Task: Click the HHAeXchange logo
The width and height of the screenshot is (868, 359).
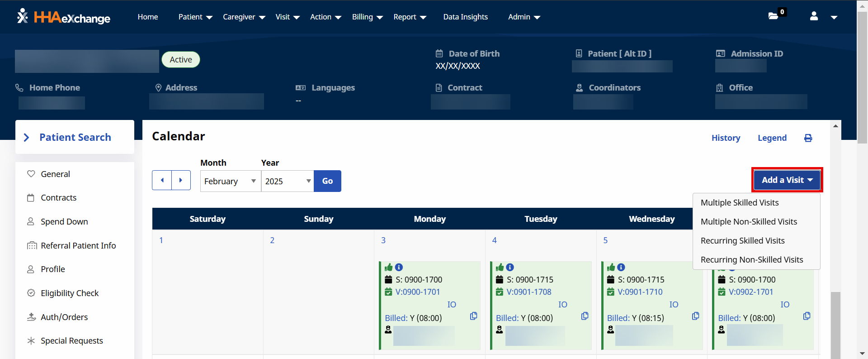Action: 64,17
